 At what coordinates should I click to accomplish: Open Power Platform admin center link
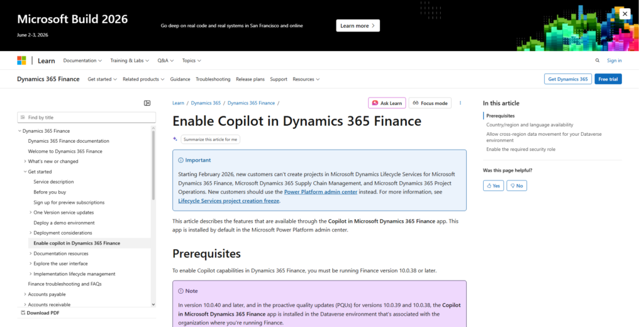click(x=320, y=192)
